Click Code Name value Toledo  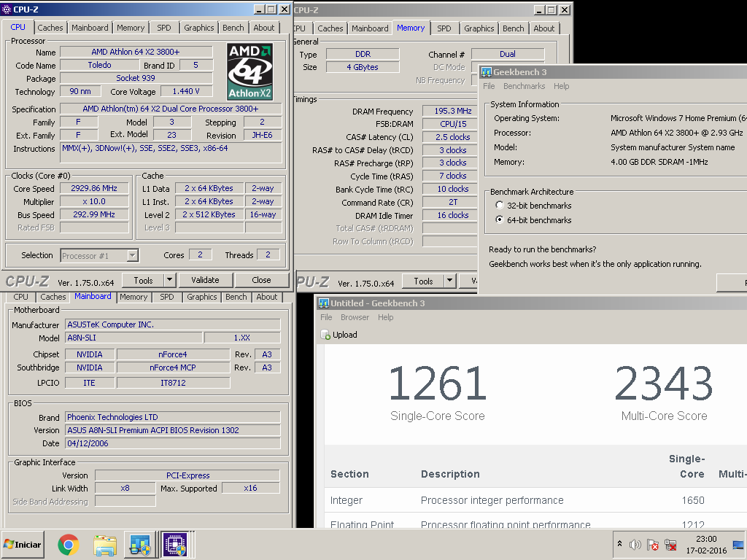pos(99,65)
